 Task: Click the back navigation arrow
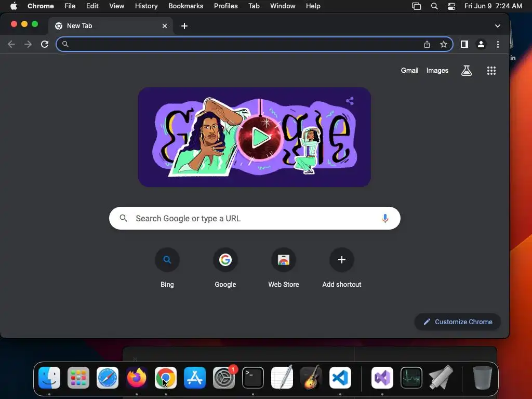11,44
